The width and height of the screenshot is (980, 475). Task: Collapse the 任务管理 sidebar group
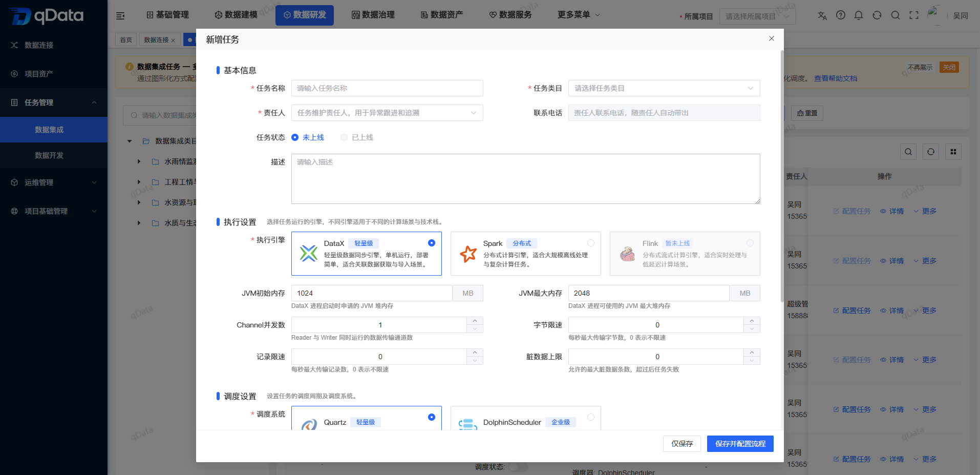coord(54,102)
